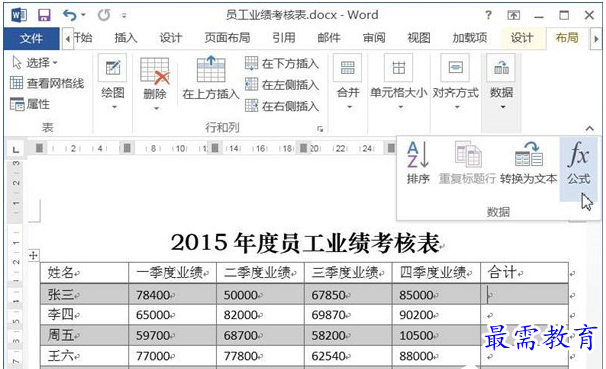Viewport: 606px width, 369px height.
Task: Click the 合计 header cell
Action: [524, 273]
